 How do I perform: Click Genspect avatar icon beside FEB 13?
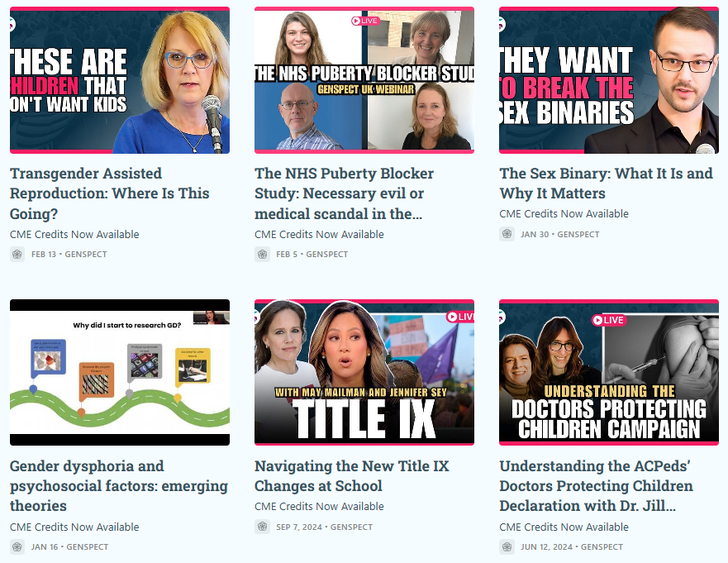[17, 254]
